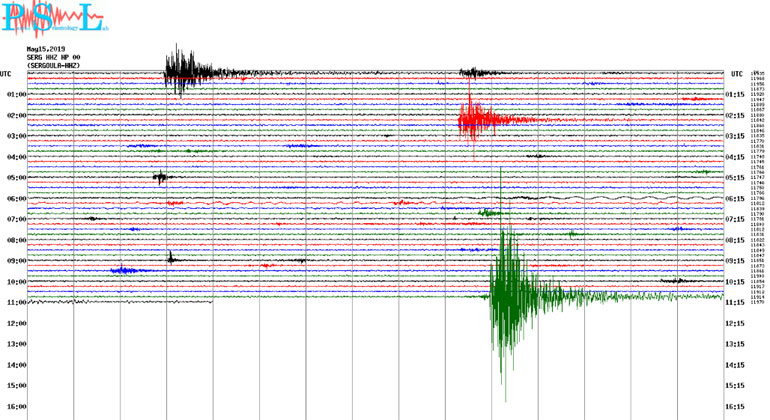The width and height of the screenshot is (770, 420).
Task: Click the left UTC axis label
Action: [x=6, y=74]
